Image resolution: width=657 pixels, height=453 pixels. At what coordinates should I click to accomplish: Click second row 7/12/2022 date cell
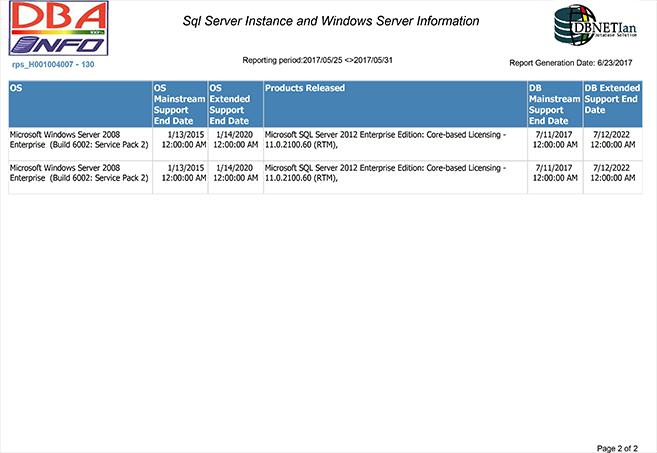(613, 177)
